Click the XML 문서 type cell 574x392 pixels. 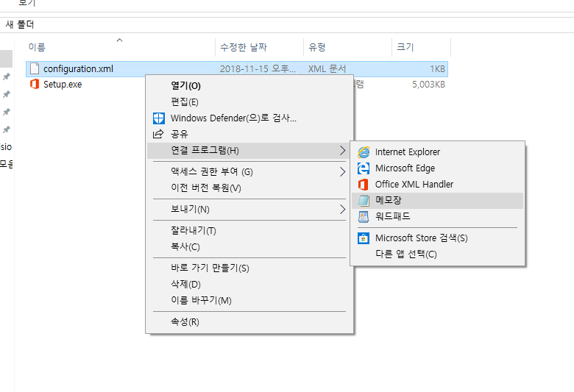pyautogui.click(x=327, y=69)
